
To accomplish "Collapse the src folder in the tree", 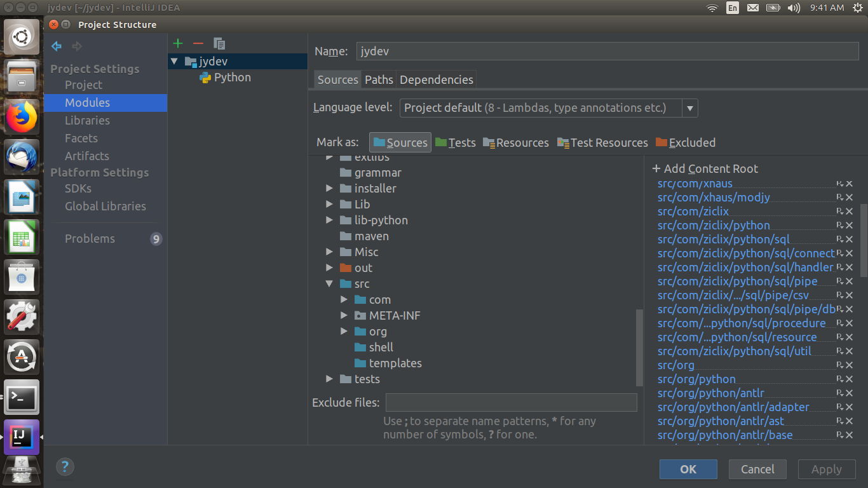I will (329, 283).
